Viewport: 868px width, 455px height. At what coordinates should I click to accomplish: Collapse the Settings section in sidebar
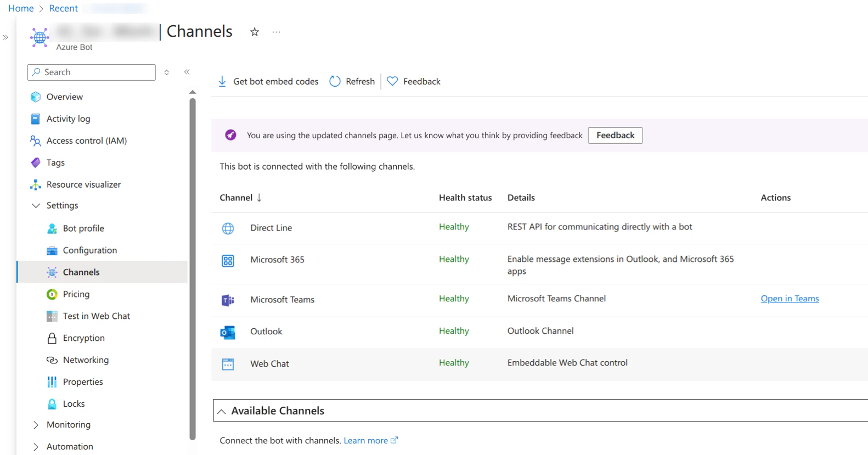[36, 205]
